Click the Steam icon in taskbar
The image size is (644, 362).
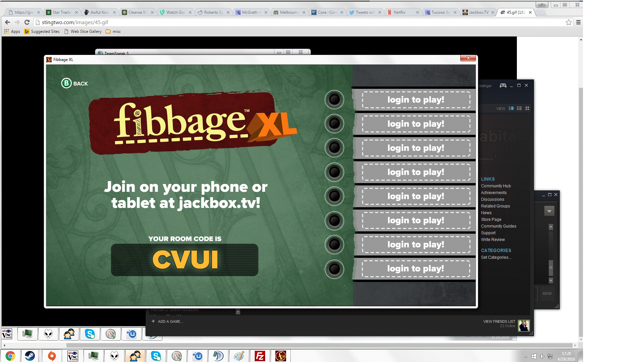pyautogui.click(x=30, y=356)
